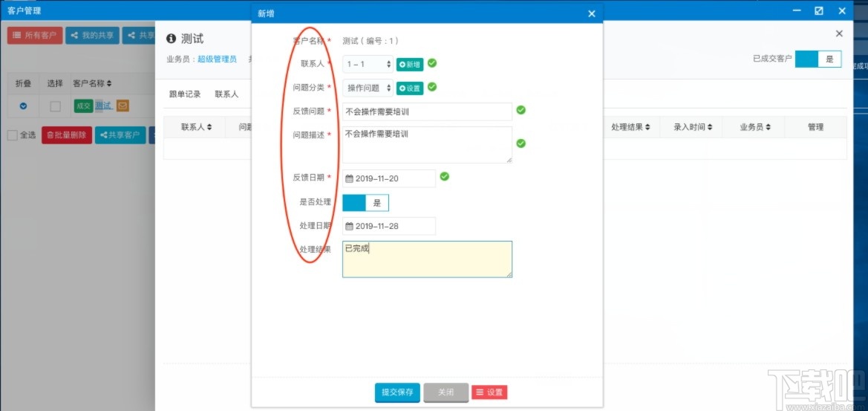
Task: Click the calendar icon in 处理日期 field
Action: pyautogui.click(x=349, y=226)
